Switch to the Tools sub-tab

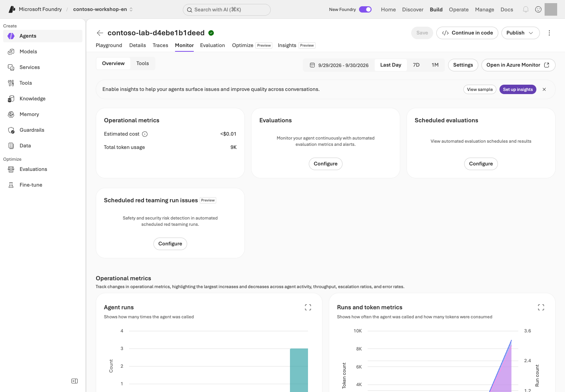pyautogui.click(x=143, y=64)
